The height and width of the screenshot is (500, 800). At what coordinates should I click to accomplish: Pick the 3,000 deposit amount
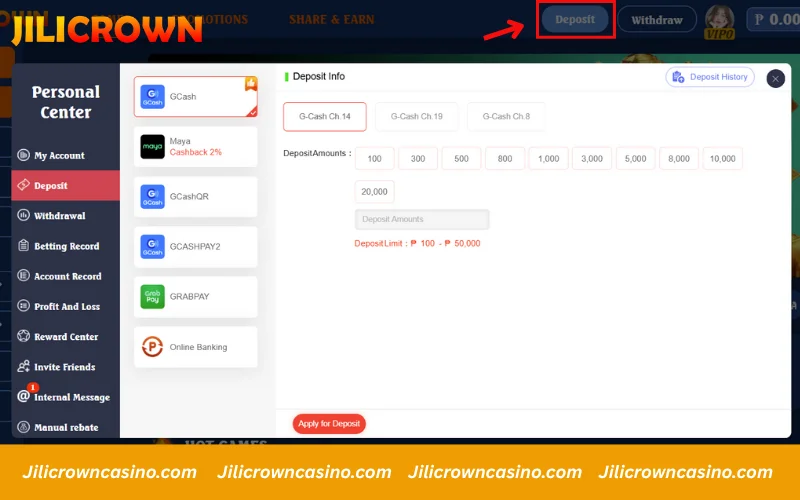[x=592, y=159]
